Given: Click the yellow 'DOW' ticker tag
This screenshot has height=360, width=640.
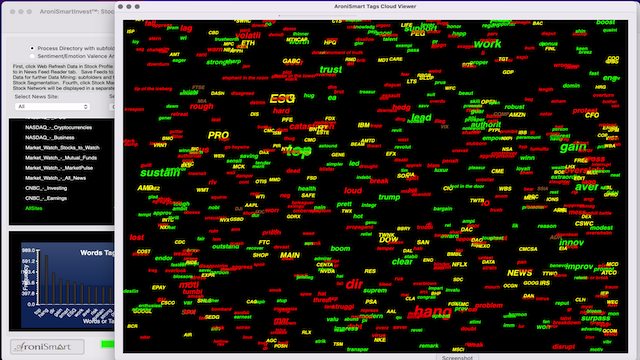Looking at the screenshot, I should [x=389, y=240].
